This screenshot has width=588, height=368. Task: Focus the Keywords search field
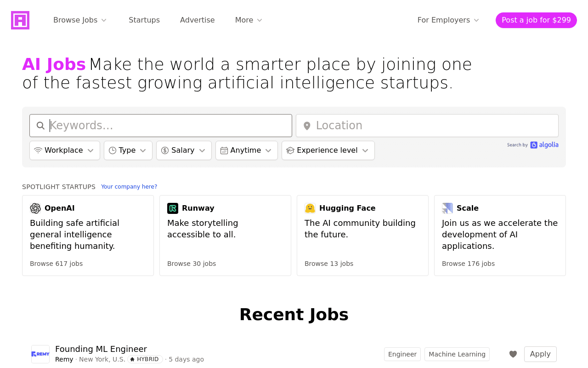161,126
